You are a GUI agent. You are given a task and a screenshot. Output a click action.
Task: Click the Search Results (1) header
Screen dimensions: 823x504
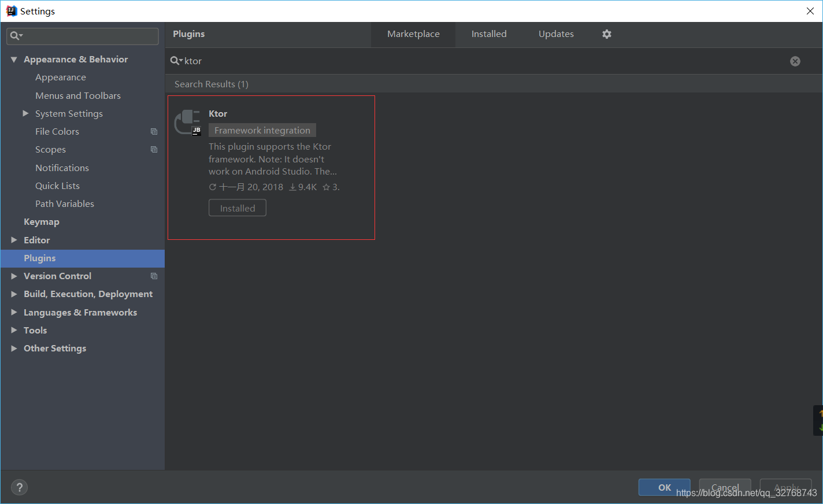click(x=212, y=84)
